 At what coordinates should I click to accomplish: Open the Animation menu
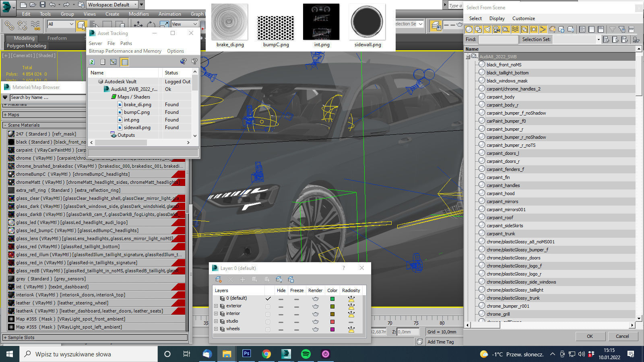coord(169,14)
